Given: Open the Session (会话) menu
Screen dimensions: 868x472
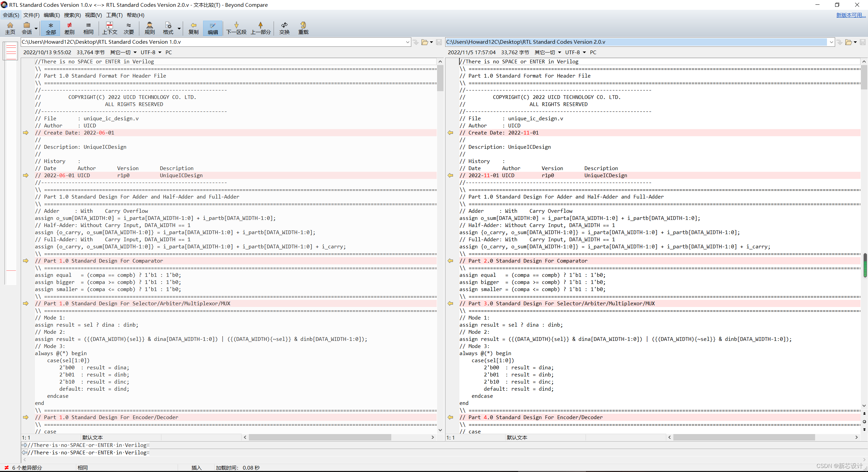Looking at the screenshot, I should (x=11, y=15).
